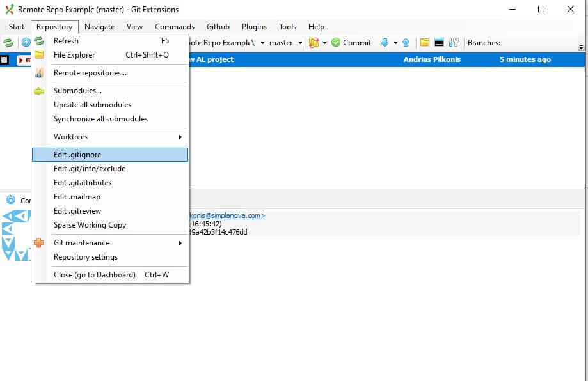588x381 pixels.
Task: Click the Andrius Pilkonis author cell
Action: (432, 59)
